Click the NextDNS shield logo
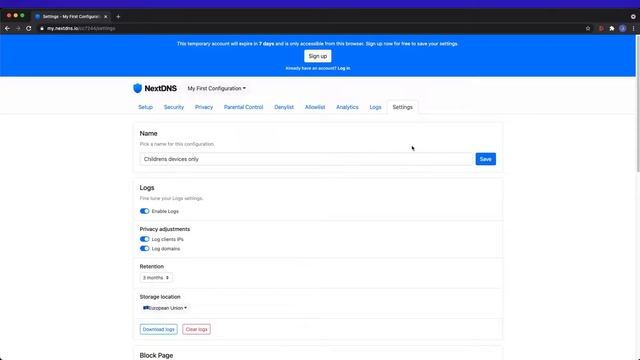640x360 pixels. point(138,88)
